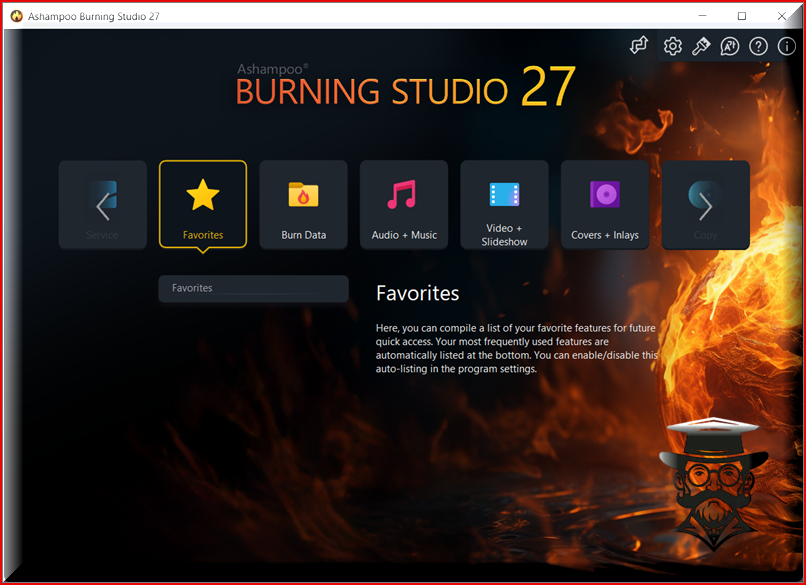This screenshot has height=585, width=806.
Task: Open help with the question mark icon
Action: coord(758,46)
